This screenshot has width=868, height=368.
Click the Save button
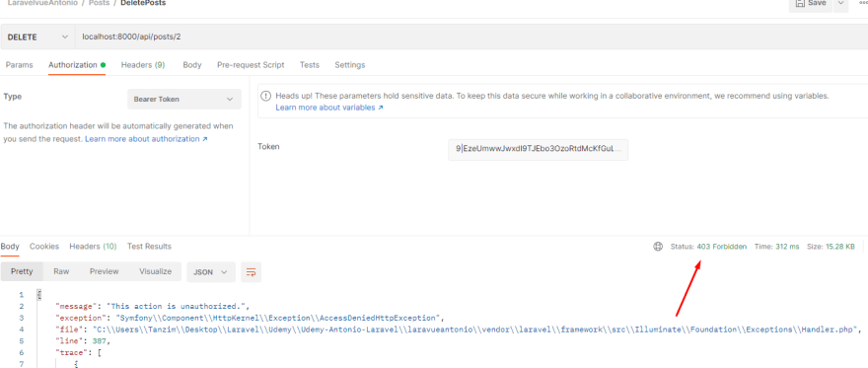pyautogui.click(x=811, y=3)
